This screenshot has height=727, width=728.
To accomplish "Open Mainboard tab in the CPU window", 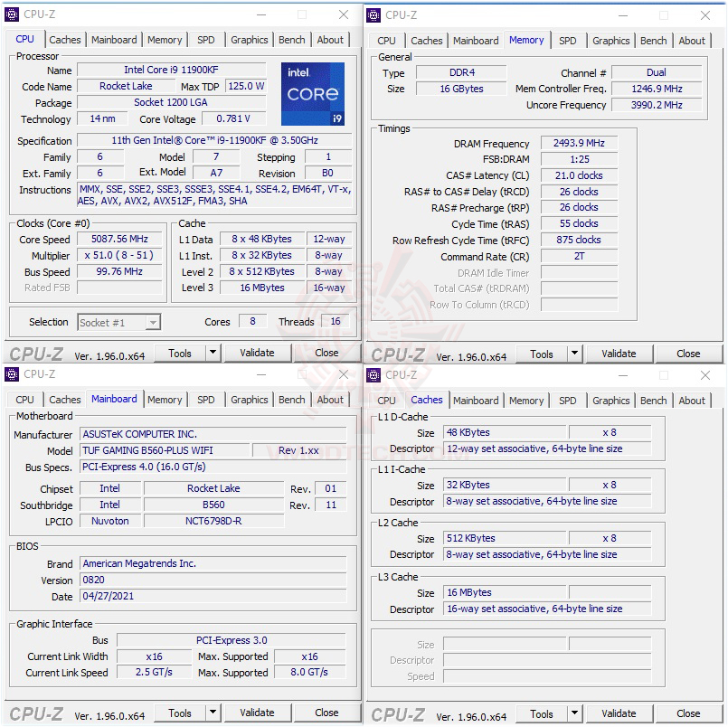I will click(x=114, y=40).
